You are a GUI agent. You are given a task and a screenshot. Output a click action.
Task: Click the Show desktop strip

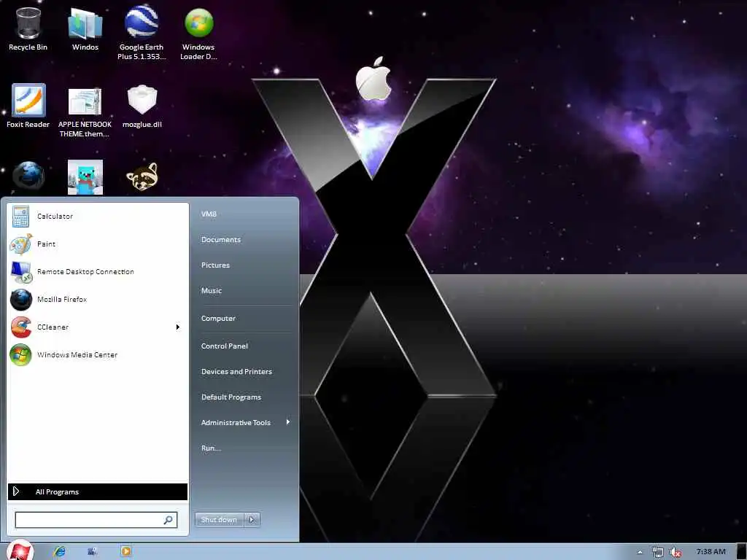[741, 551]
